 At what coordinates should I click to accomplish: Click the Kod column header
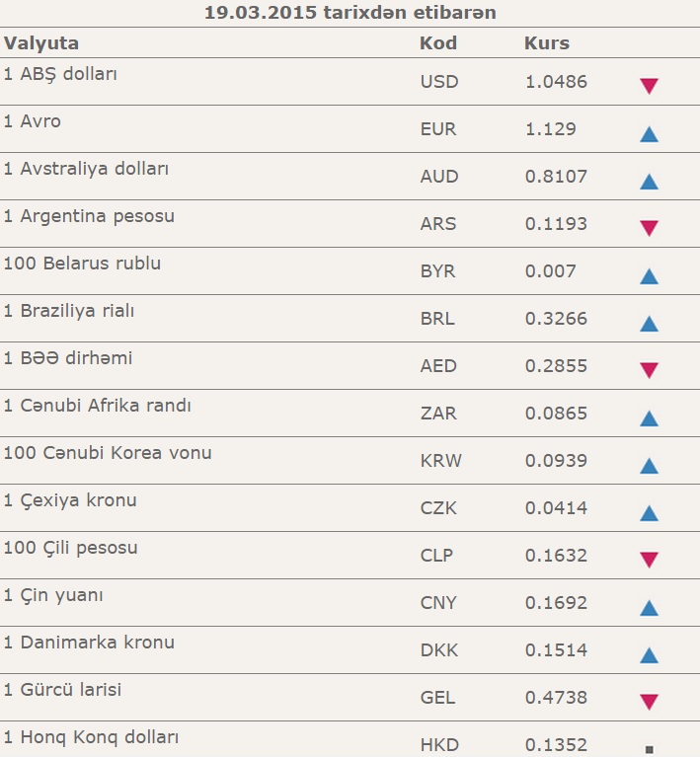point(438,43)
